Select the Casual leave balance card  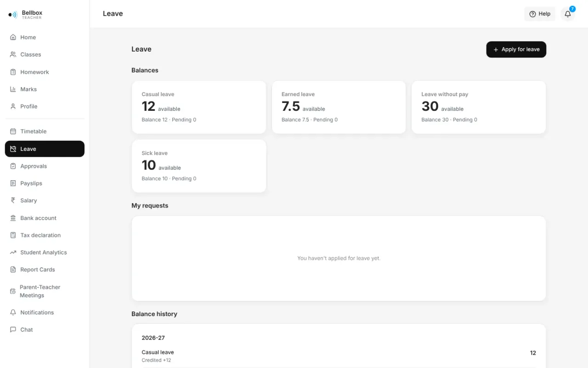coord(199,107)
